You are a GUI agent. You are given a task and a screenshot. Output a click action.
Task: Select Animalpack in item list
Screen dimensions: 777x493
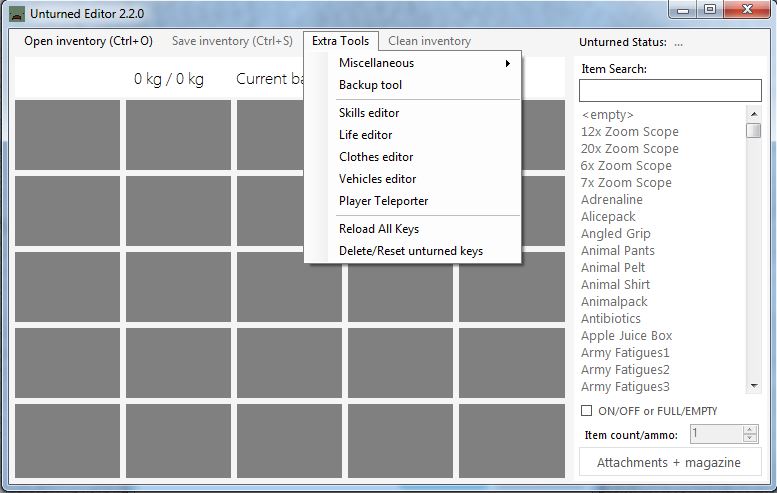tap(614, 301)
